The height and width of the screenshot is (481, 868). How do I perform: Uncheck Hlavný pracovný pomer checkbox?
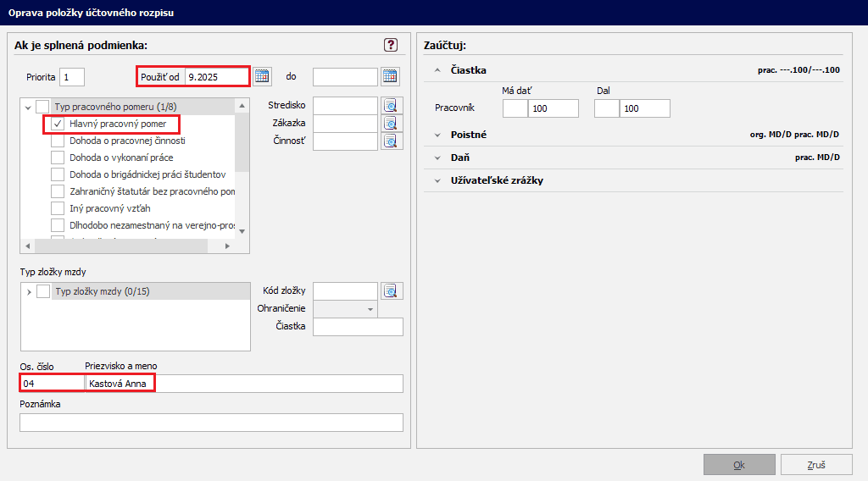pyautogui.click(x=58, y=124)
